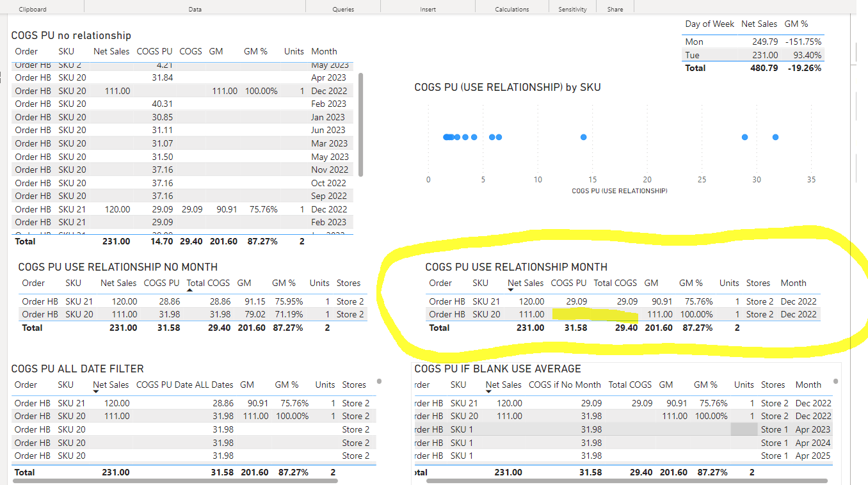
Task: Click the Jun 2023 month cell
Action: (328, 130)
